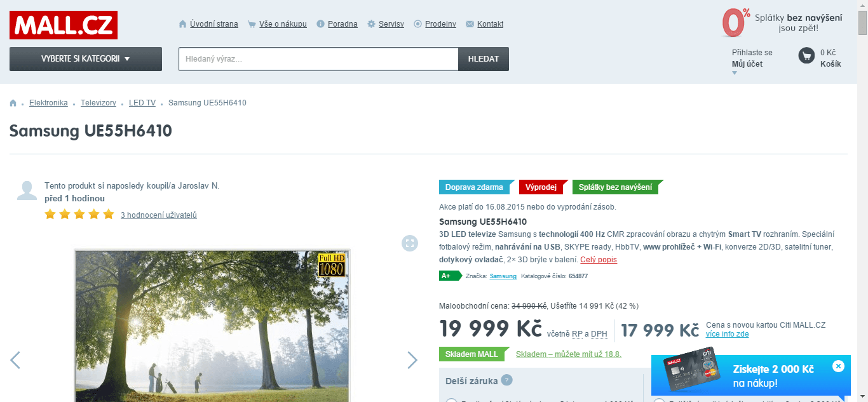868x402 pixels.
Task: Click the RP link near price
Action: click(x=577, y=334)
